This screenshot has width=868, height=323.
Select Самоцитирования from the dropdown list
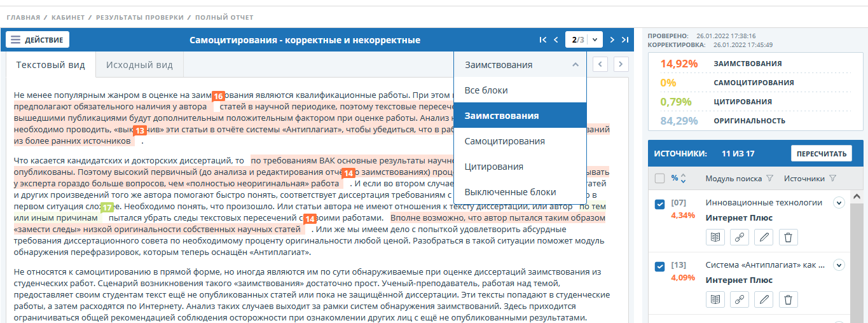pos(504,141)
